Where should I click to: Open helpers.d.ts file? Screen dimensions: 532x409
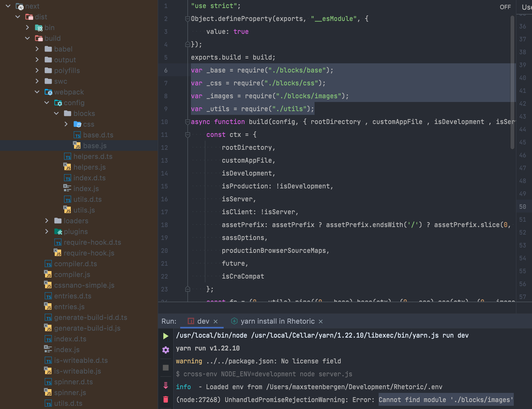tap(93, 156)
